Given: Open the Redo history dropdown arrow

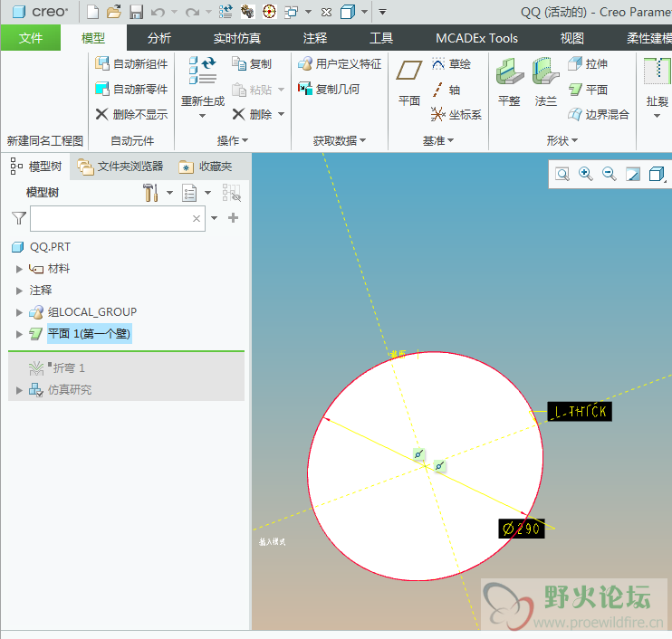Looking at the screenshot, I should tap(208, 12).
